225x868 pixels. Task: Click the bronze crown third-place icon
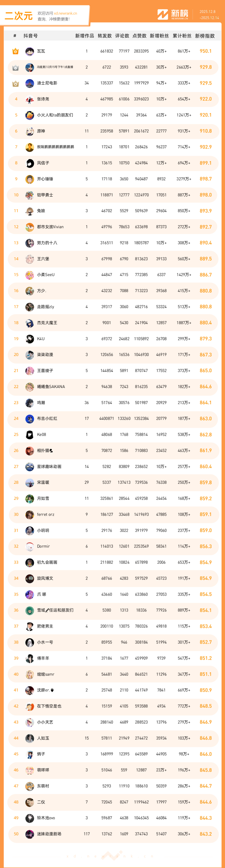point(15,83)
